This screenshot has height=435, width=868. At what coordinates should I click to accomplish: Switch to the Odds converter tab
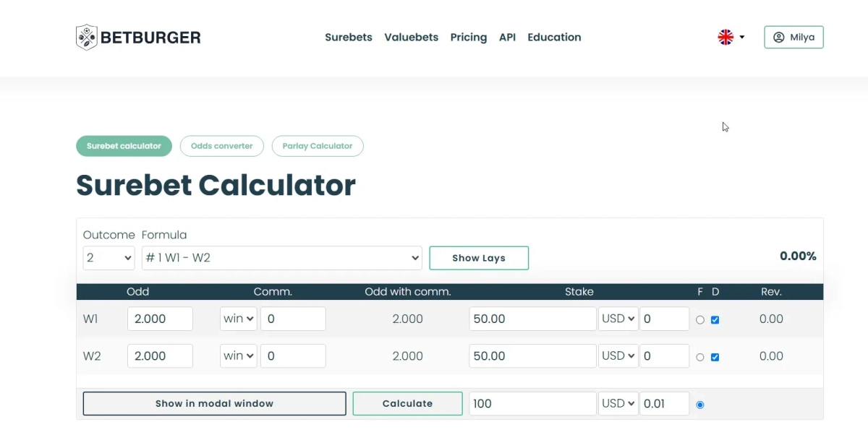pos(221,146)
